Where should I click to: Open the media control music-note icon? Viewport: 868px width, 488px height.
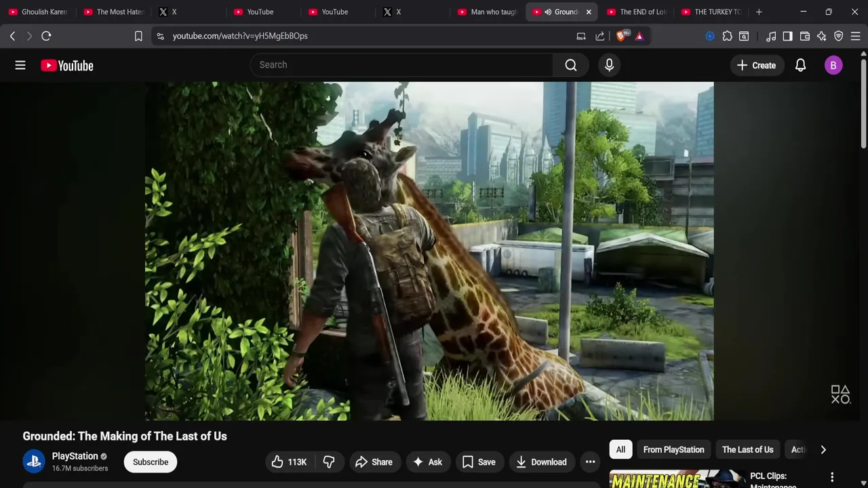[x=771, y=36]
